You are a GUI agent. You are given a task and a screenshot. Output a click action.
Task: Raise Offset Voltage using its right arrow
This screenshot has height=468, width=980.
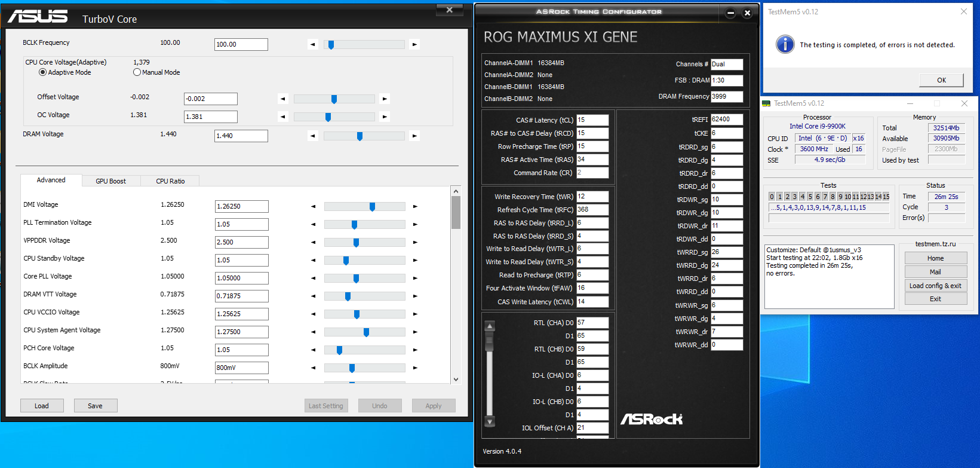click(x=385, y=99)
